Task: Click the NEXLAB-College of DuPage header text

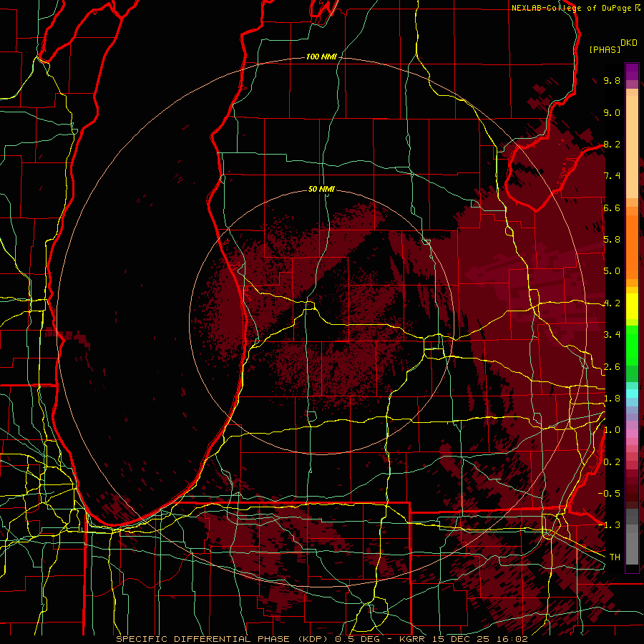Action: [x=571, y=8]
